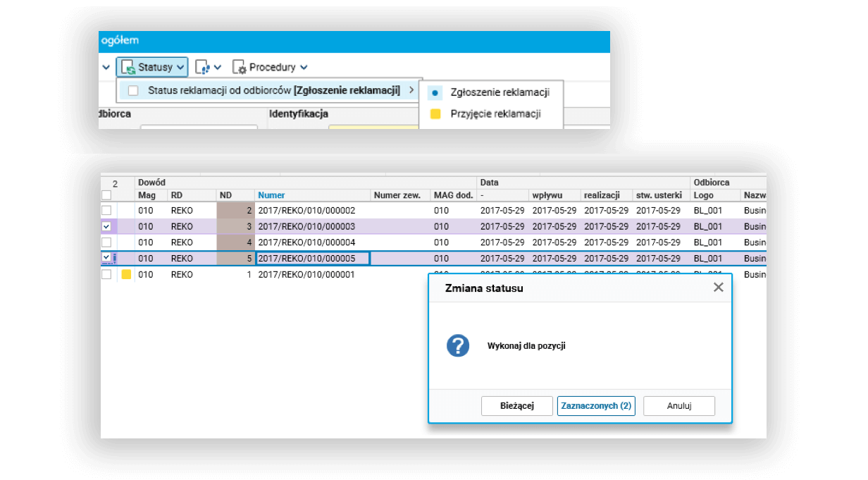The width and height of the screenshot is (868, 480).
Task: Choose Zgłoszenie reklamacji status
Action: (491, 92)
